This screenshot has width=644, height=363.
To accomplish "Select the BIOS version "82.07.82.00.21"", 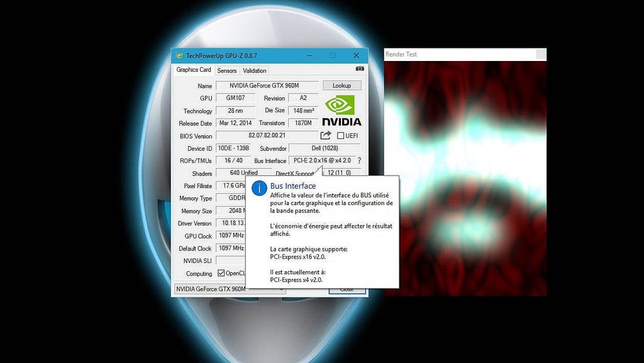I will click(267, 135).
